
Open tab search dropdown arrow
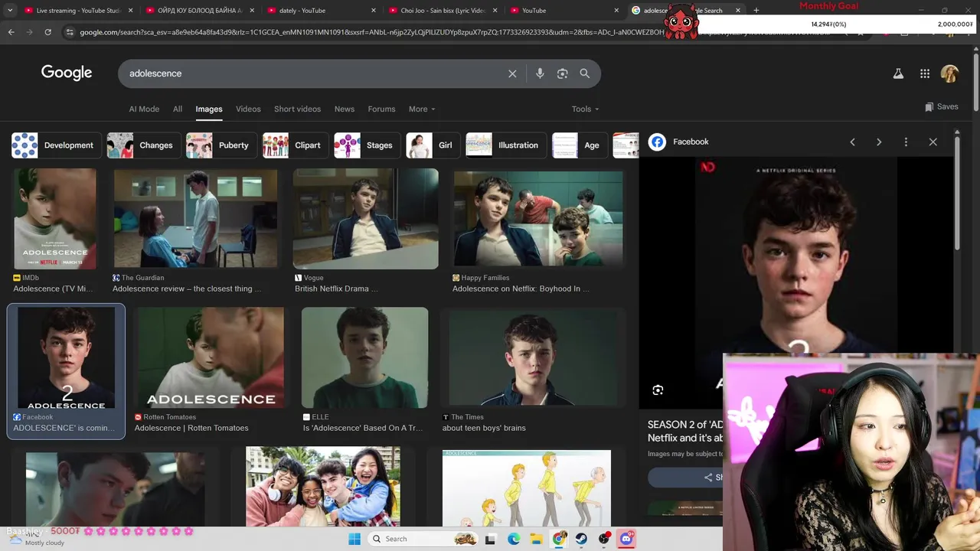tap(10, 10)
